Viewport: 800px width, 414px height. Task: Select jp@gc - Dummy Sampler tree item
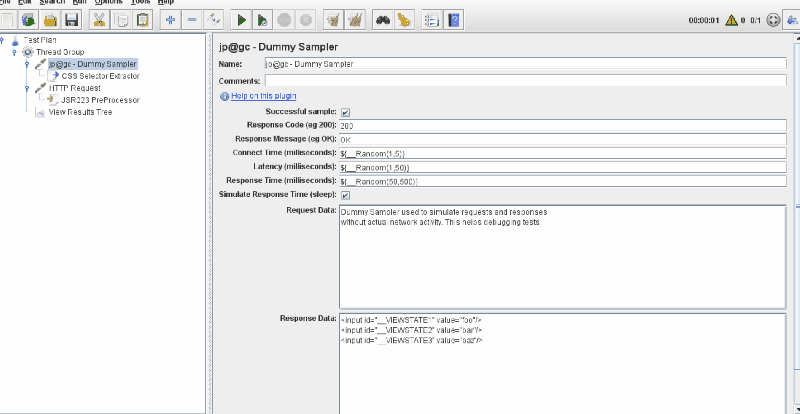point(92,64)
